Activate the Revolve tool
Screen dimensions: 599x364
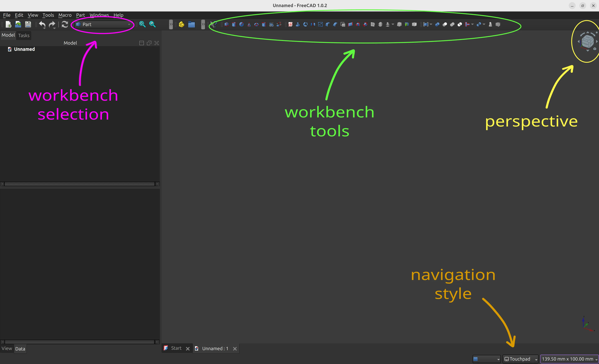point(305,24)
